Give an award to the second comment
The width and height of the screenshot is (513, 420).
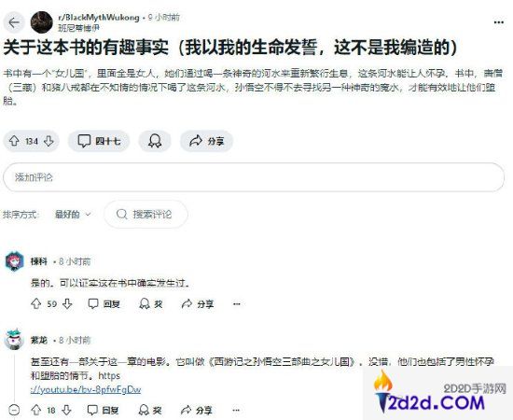pyautogui.click(x=150, y=410)
